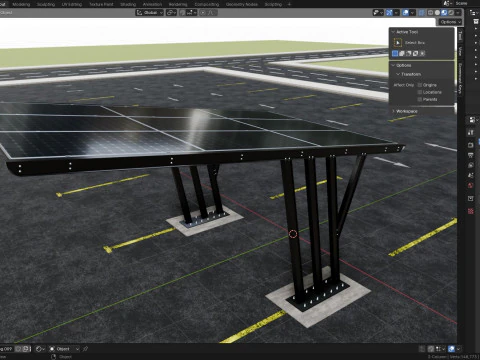Open the UV Editing workspace tab
Screen dimensions: 480x360
point(72,4)
